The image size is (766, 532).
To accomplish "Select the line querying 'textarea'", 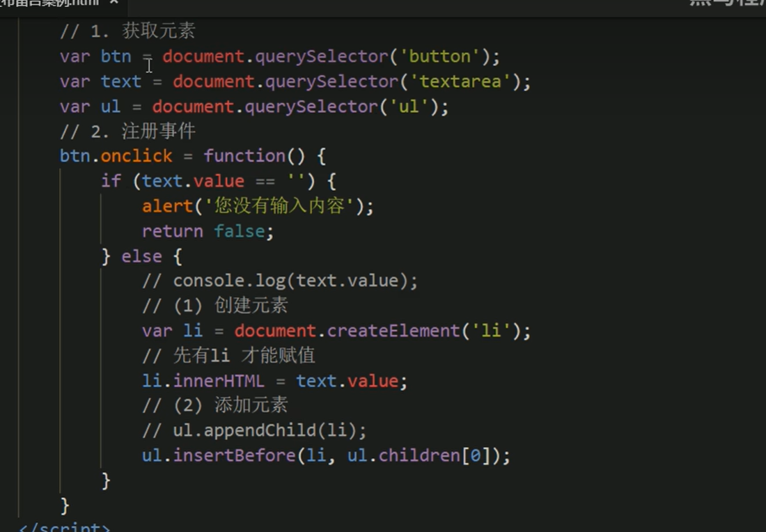I will 295,81.
